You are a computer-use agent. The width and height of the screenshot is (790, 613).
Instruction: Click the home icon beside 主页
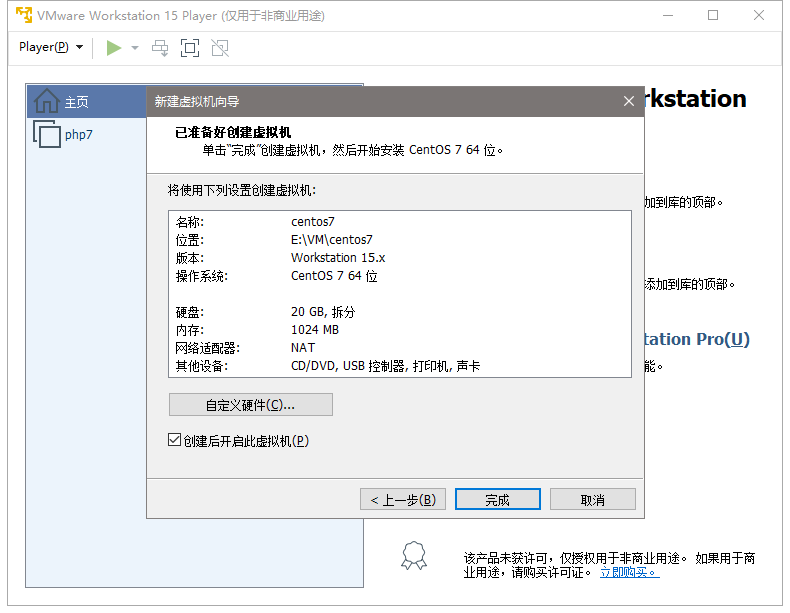[x=46, y=101]
